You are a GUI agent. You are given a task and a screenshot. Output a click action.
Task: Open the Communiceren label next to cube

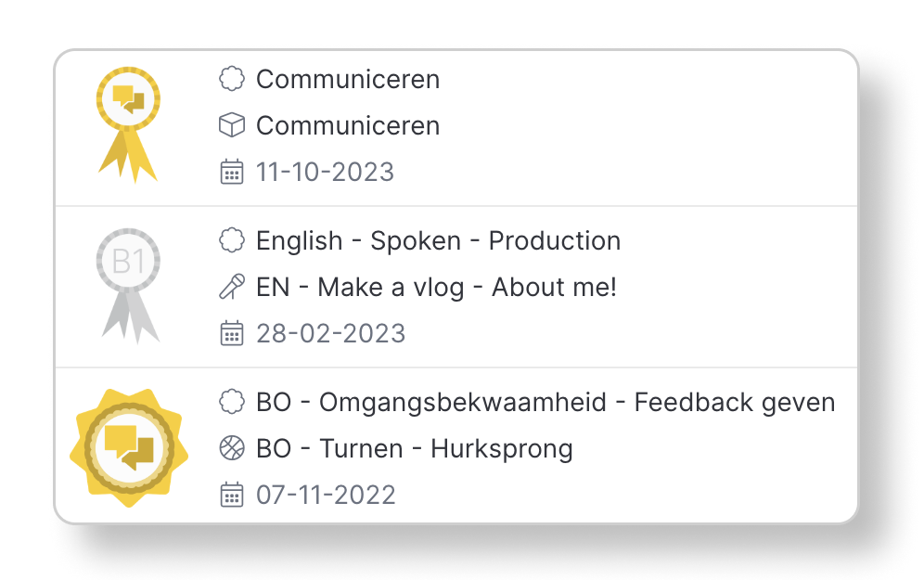348,125
